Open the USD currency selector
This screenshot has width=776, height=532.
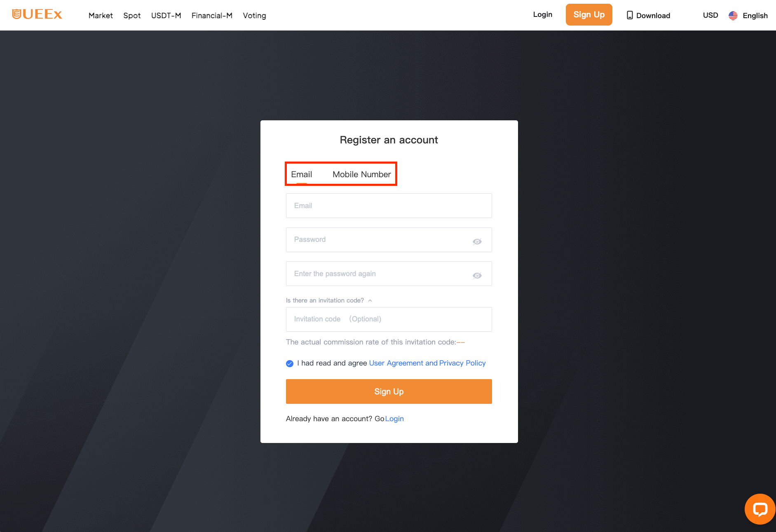710,15
